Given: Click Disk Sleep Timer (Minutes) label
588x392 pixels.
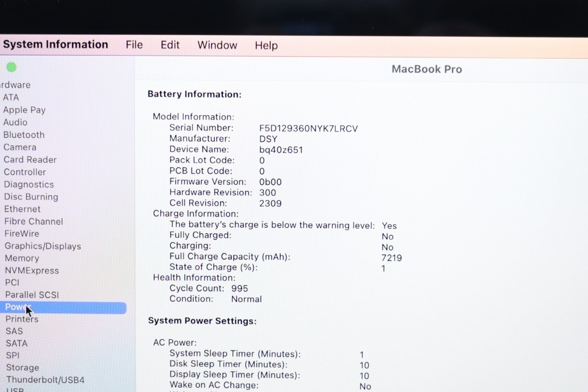Looking at the screenshot, I should pos(229,364).
